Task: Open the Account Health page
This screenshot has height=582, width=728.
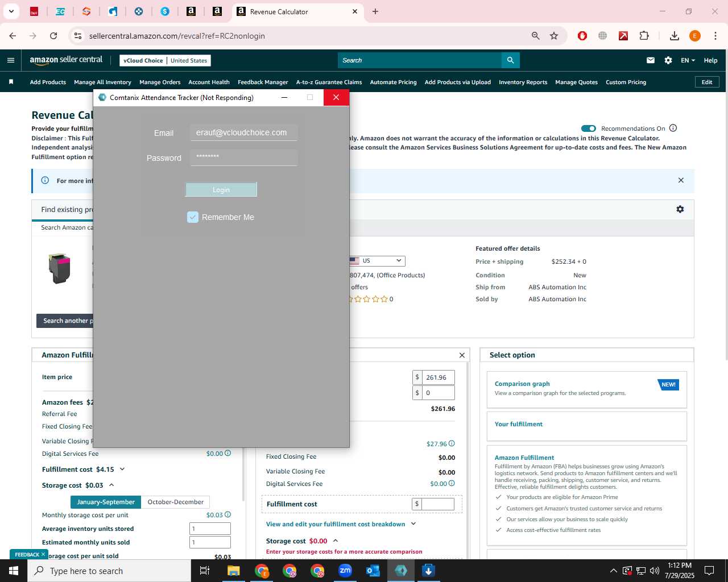Action: (209, 82)
